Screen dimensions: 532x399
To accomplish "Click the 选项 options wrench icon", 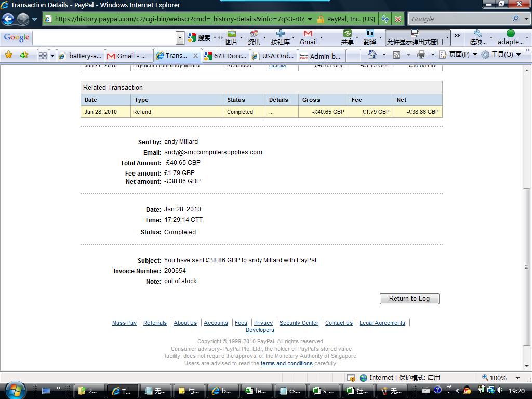I will pyautogui.click(x=478, y=37).
